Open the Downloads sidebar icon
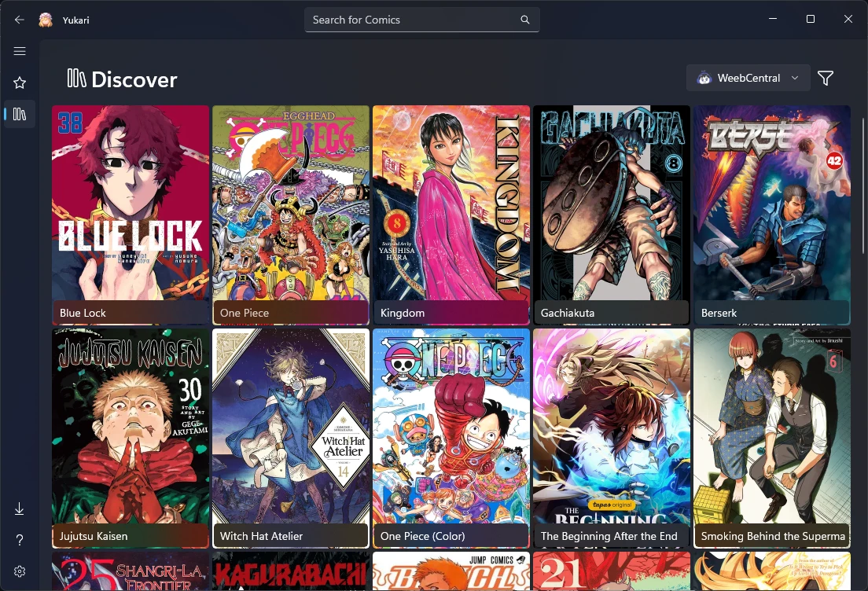Screen dimensions: 868x591 pos(20,508)
